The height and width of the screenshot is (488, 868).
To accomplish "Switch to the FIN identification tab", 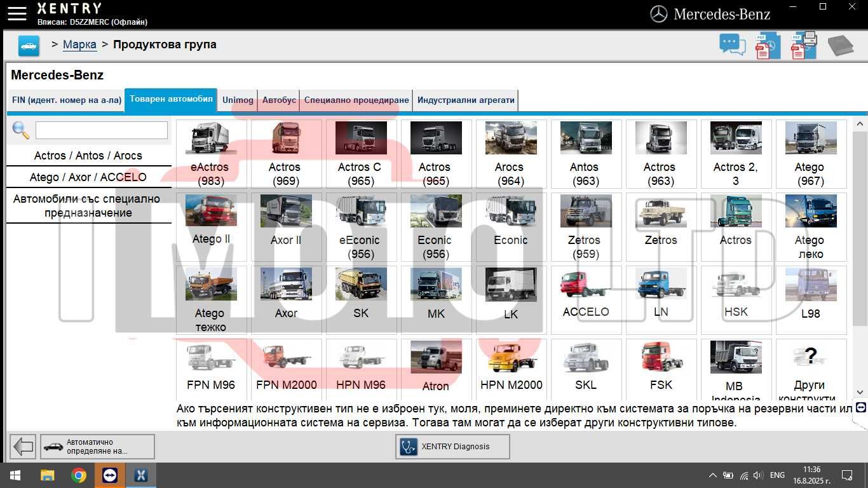I will pos(66,100).
